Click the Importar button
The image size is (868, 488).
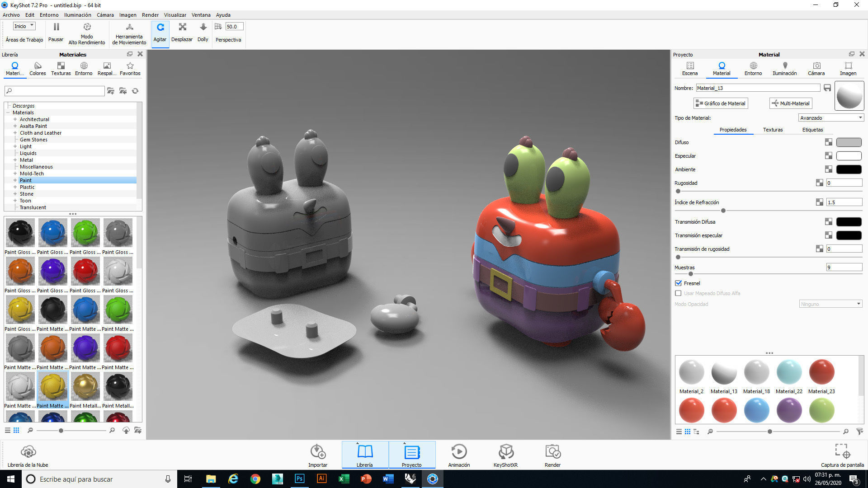click(318, 456)
